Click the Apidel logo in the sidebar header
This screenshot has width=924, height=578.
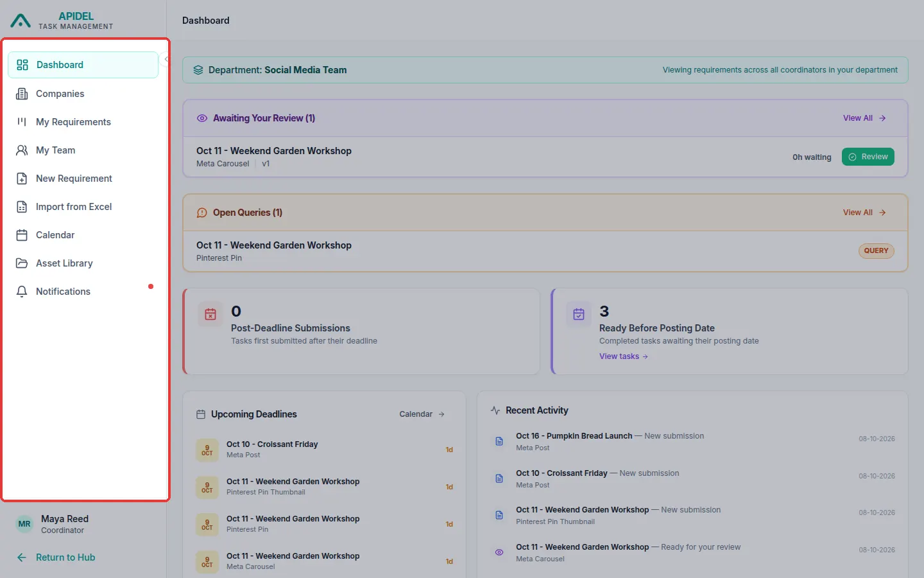21,21
